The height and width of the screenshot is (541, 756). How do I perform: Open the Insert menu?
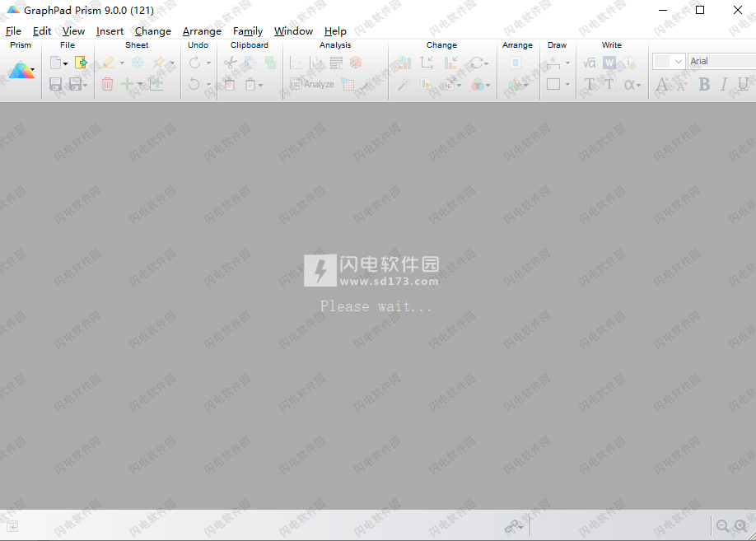click(x=110, y=31)
